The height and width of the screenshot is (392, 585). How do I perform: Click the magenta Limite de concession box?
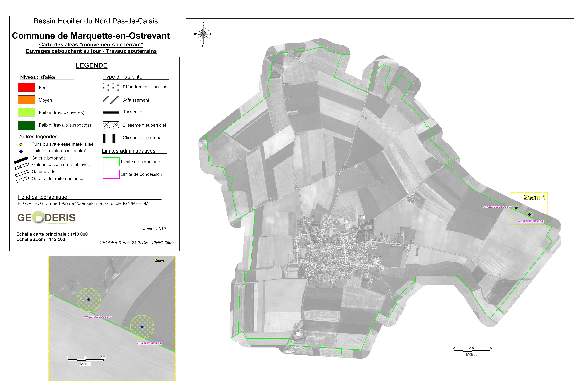click(111, 174)
